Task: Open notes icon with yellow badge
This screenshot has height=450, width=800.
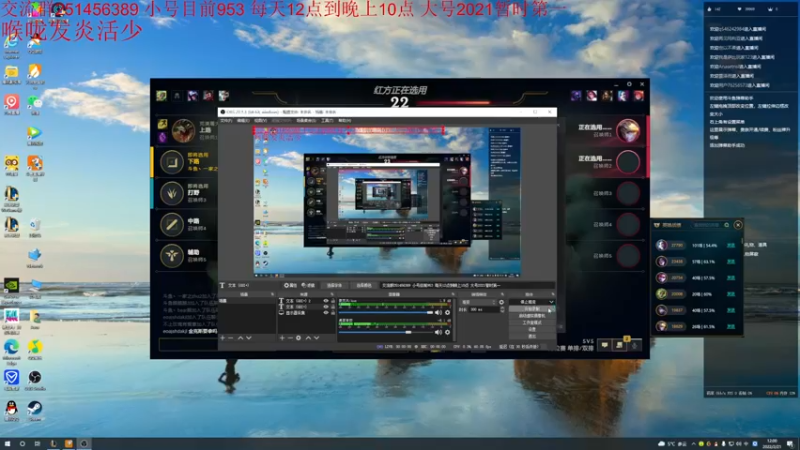Action: (619, 345)
